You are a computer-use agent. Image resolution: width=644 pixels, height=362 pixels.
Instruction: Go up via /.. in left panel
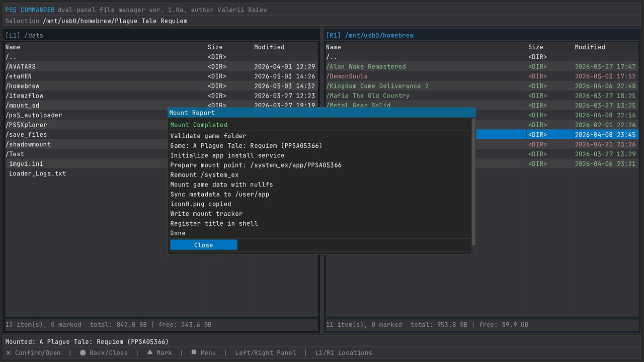coord(162,57)
